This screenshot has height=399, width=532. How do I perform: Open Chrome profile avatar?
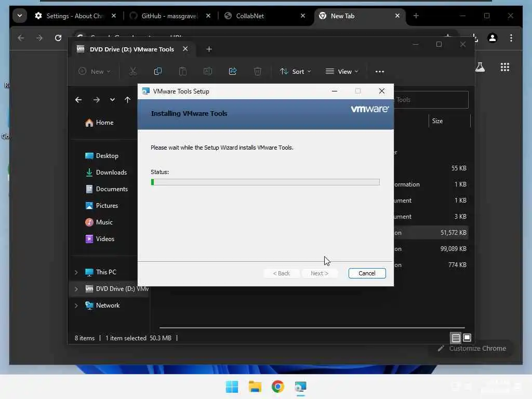coord(493,37)
